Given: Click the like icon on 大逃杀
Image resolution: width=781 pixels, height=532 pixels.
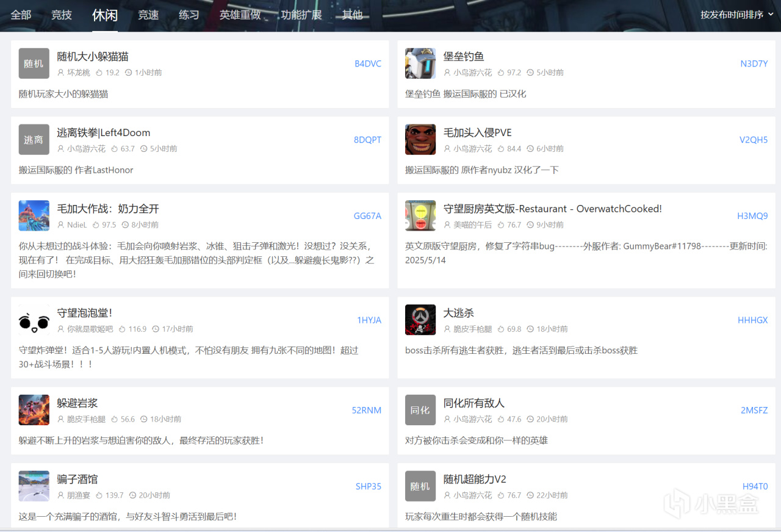Looking at the screenshot, I should point(501,329).
